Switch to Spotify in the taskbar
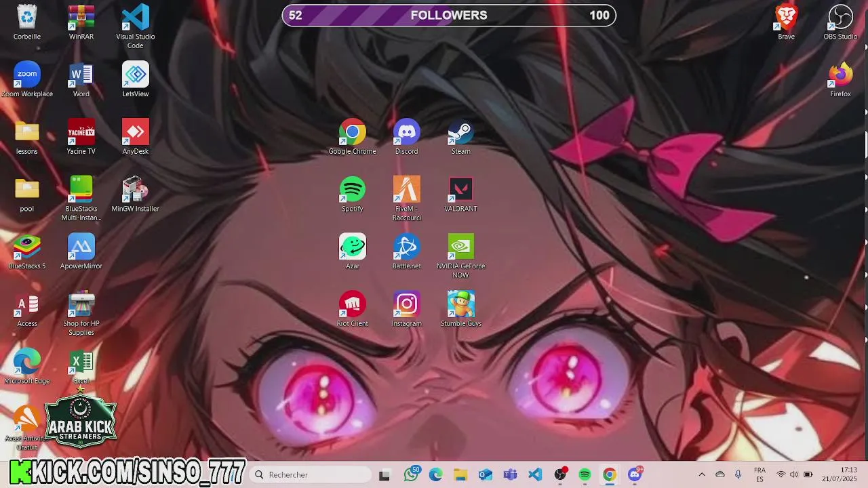Screen dimensions: 868x488 [585, 474]
